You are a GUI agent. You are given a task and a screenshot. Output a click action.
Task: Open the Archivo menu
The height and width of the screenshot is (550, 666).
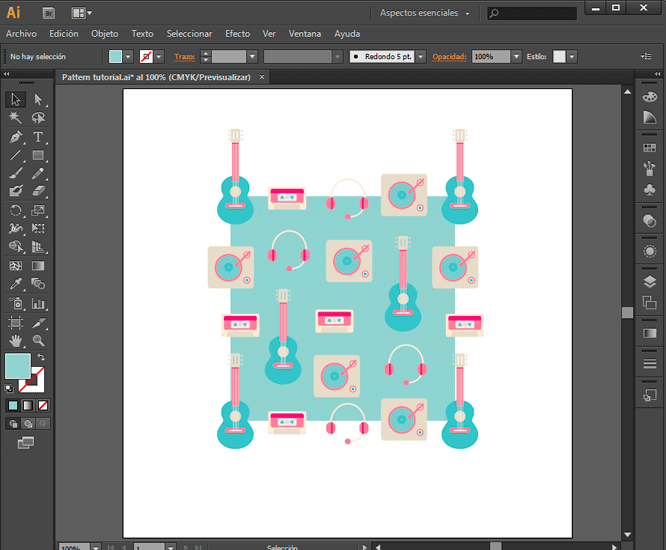pyautogui.click(x=21, y=34)
